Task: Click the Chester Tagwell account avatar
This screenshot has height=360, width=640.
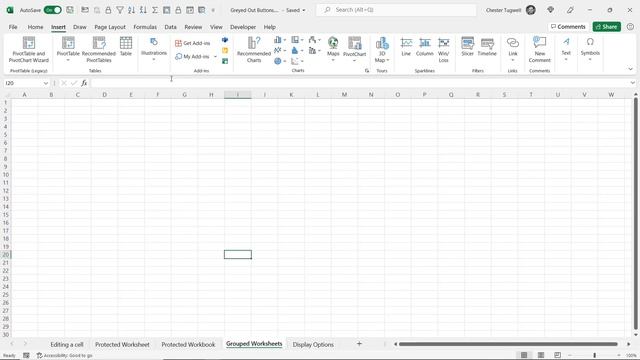Action: coord(531,10)
